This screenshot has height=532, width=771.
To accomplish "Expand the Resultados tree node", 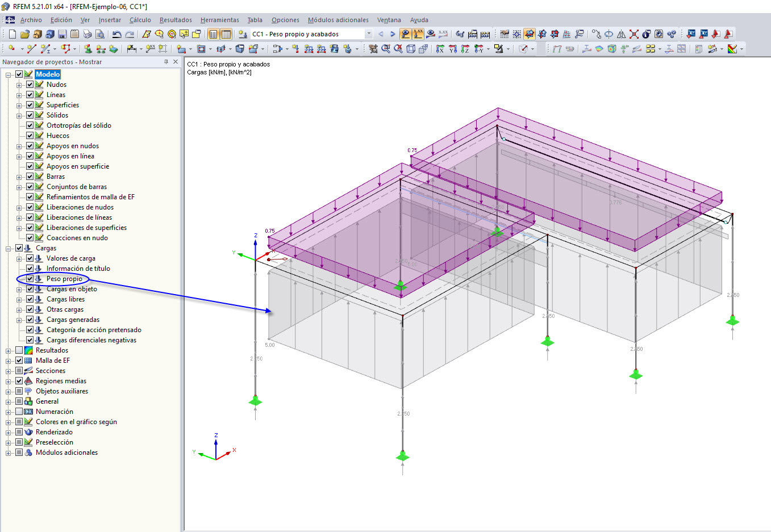I will coord(9,351).
